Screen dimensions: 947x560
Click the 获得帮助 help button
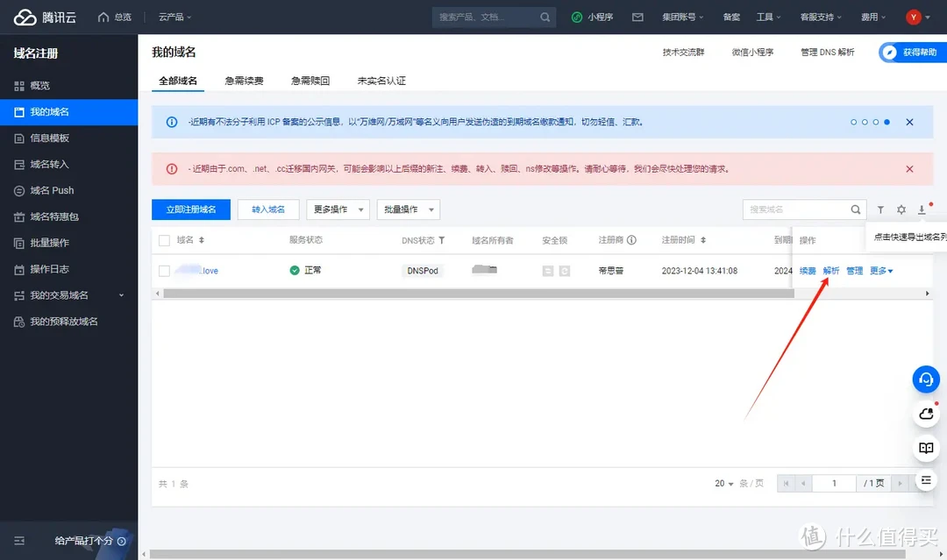(911, 53)
